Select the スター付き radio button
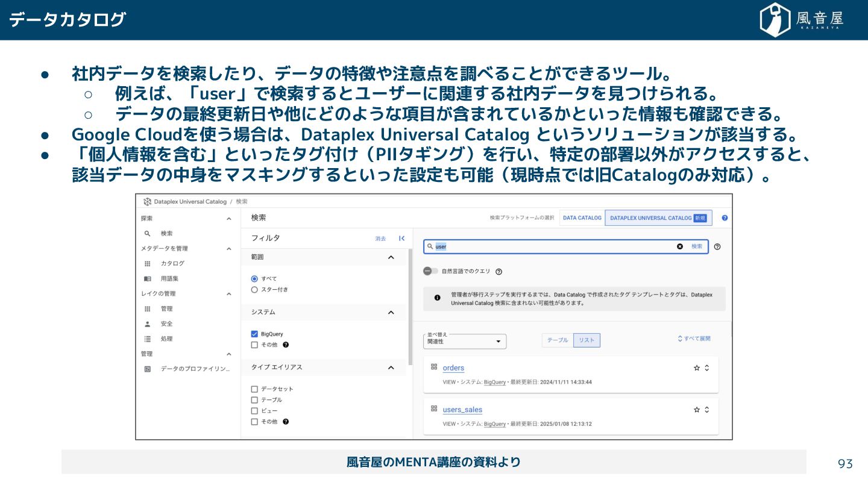The width and height of the screenshot is (868, 488). [254, 289]
